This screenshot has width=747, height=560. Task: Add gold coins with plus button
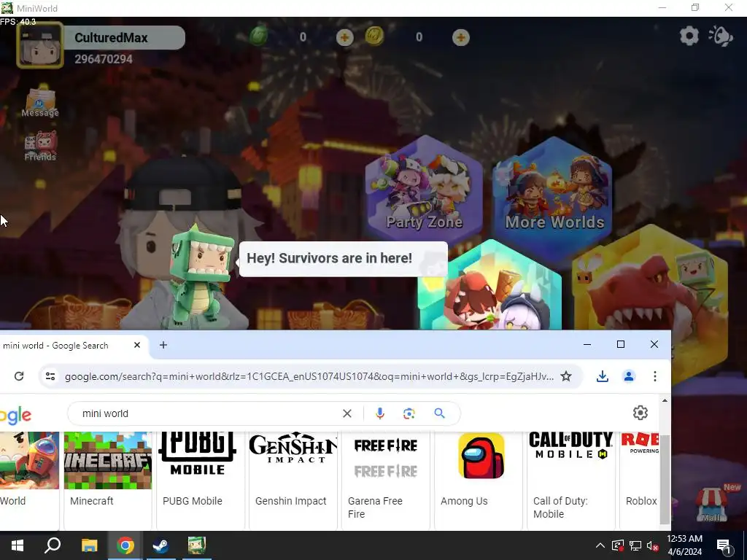pos(460,37)
